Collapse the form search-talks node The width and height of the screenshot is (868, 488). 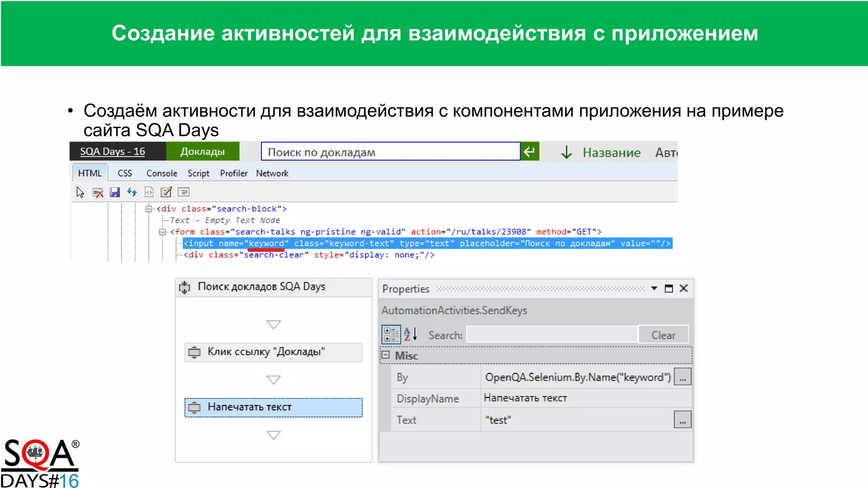[x=162, y=232]
